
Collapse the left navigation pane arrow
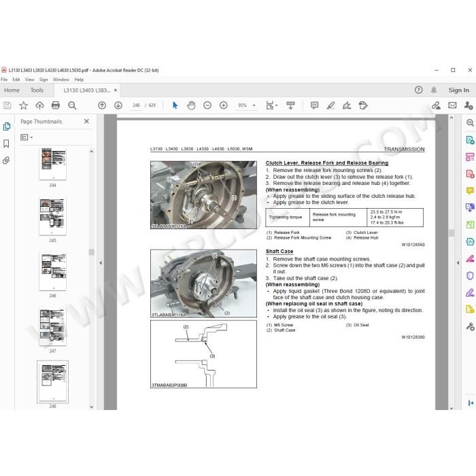[x=101, y=263]
